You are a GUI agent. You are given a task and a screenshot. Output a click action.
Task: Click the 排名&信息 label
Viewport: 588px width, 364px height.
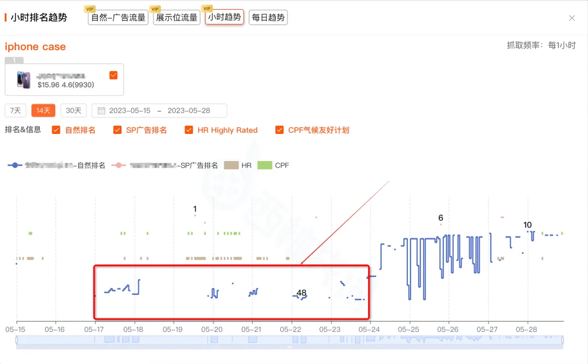point(23,129)
